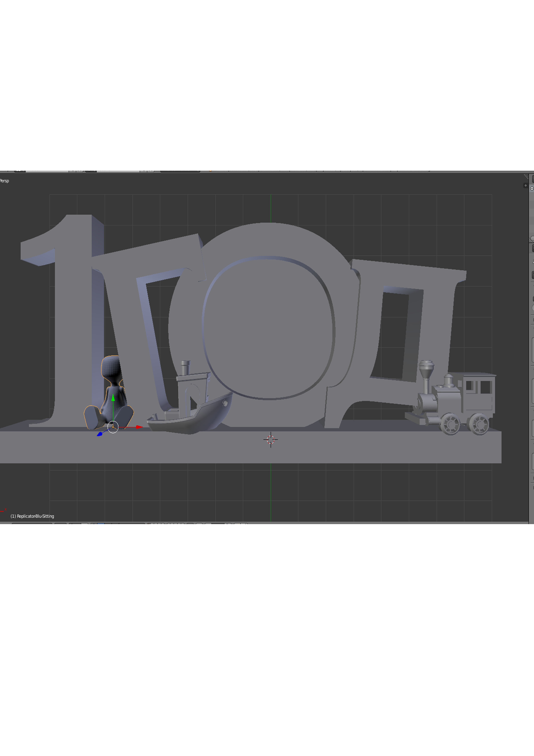Click the blue Z-axis manipulator arrow
Screen dimensions: 534x756
click(x=100, y=434)
